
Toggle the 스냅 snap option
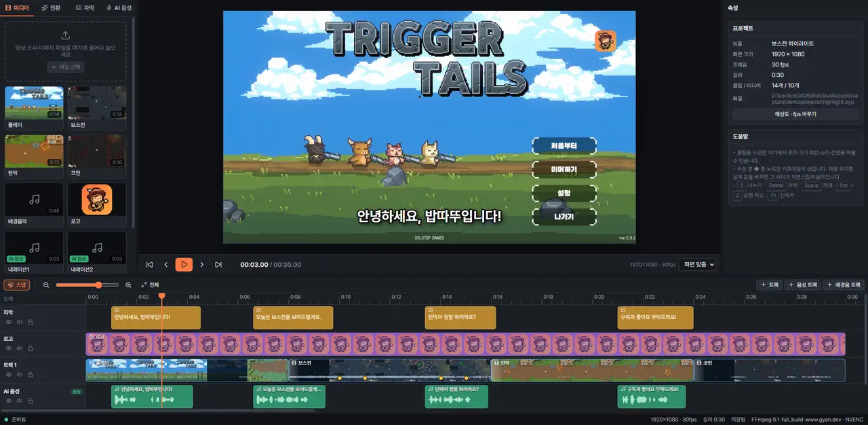(x=17, y=285)
